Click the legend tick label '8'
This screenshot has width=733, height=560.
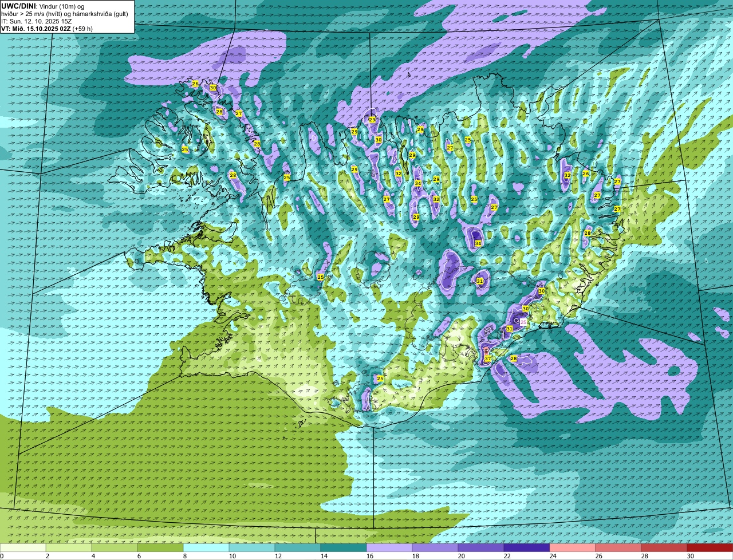184,556
